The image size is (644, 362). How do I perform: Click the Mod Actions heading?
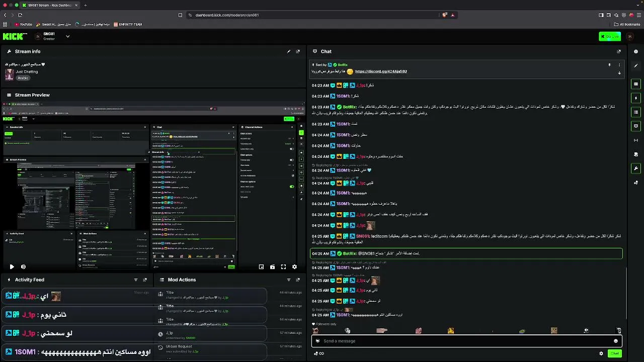182,280
